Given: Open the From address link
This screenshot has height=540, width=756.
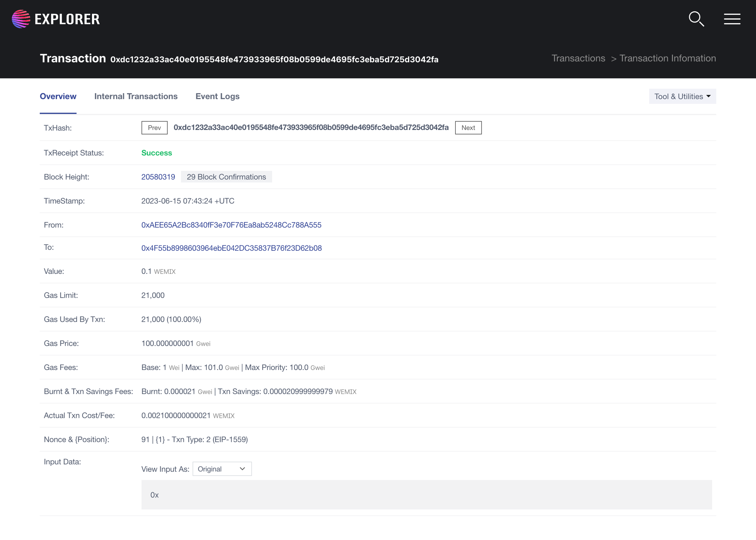Looking at the screenshot, I should [231, 225].
